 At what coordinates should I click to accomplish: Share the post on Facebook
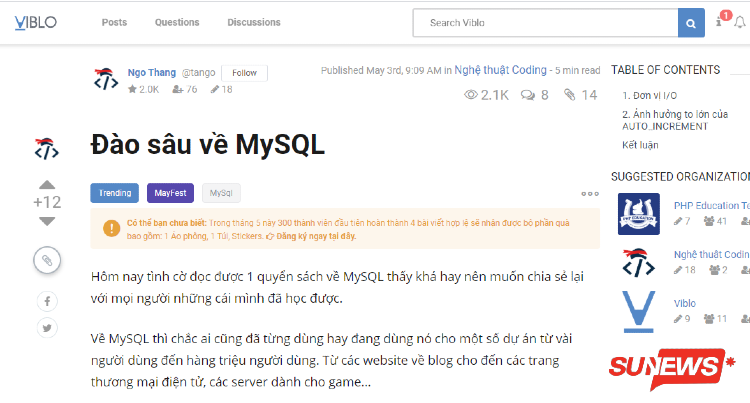47,301
